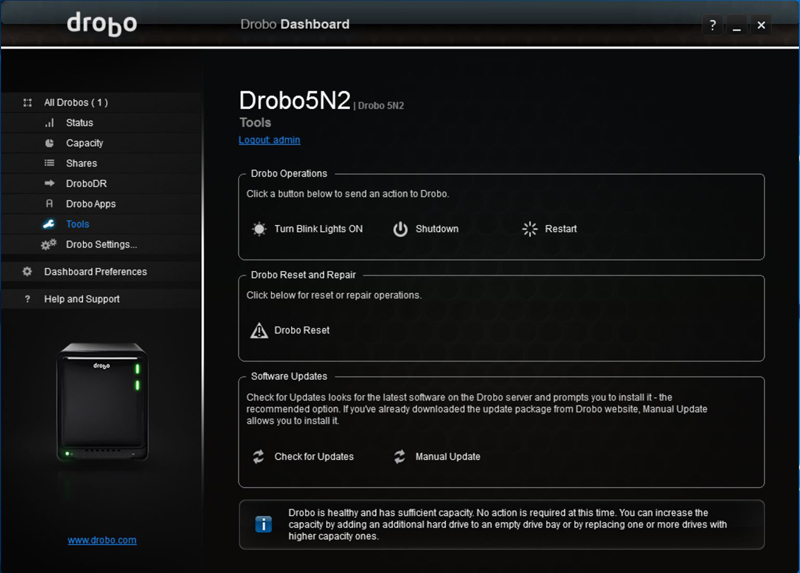Click the Drobo is healthy status message
Viewport: 800px width, 573px height.
[508, 525]
